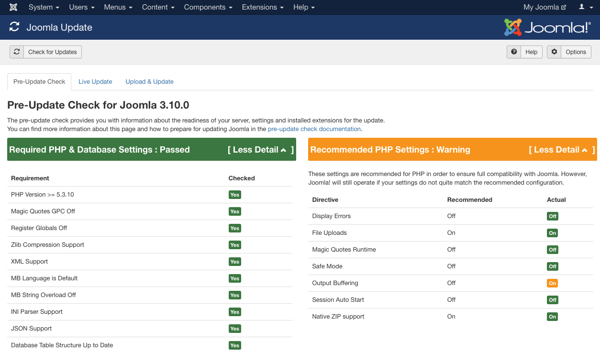600x364 pixels.
Task: Collapse Required PHP & Database Settings details
Action: pyautogui.click(x=260, y=150)
